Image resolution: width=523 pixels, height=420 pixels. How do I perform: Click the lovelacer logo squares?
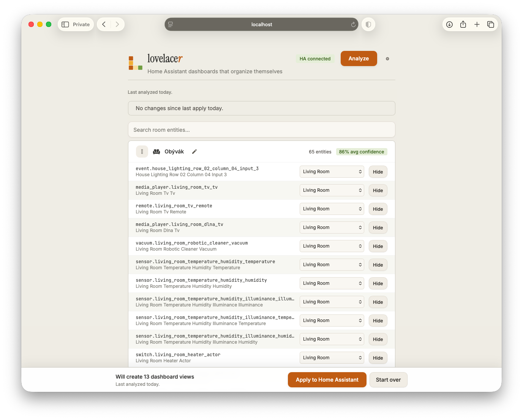coord(136,63)
